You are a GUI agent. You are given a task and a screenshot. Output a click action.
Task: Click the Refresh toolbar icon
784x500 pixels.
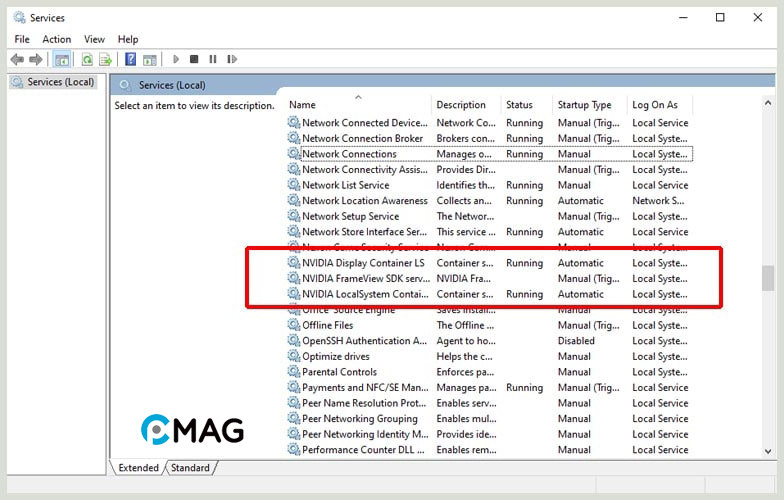pyautogui.click(x=88, y=60)
